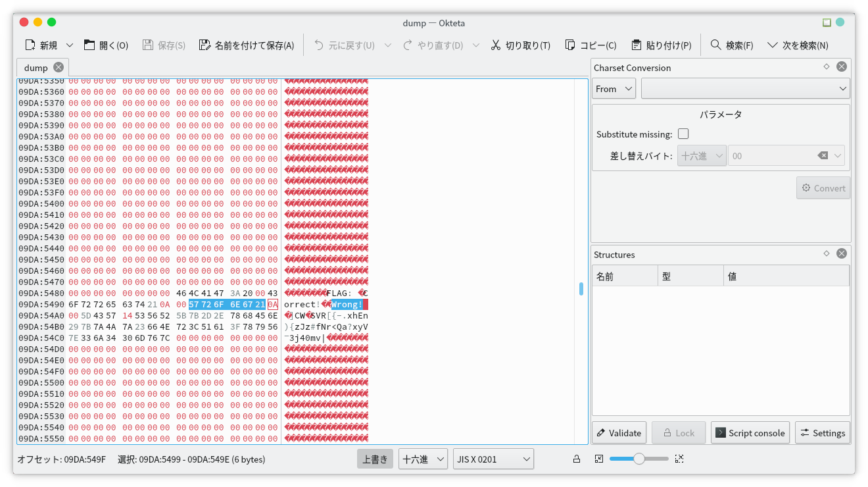Close the Charset Conversion panel

(x=841, y=66)
